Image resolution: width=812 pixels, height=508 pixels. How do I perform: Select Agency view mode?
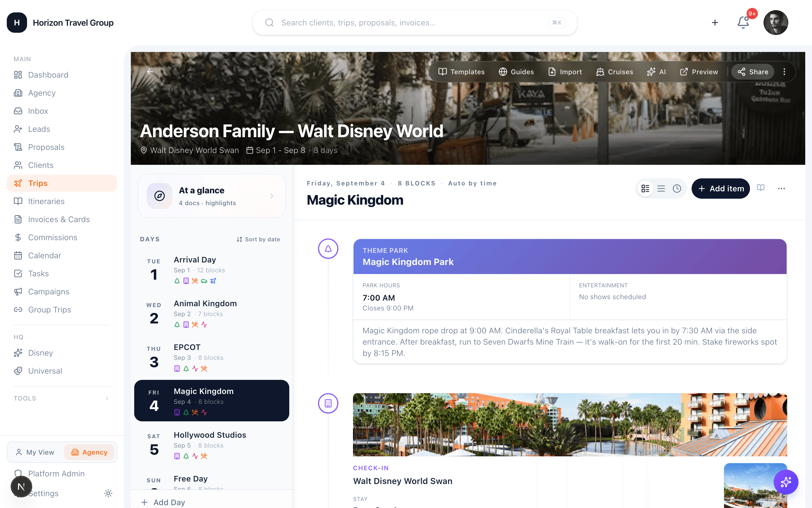pyautogui.click(x=89, y=452)
